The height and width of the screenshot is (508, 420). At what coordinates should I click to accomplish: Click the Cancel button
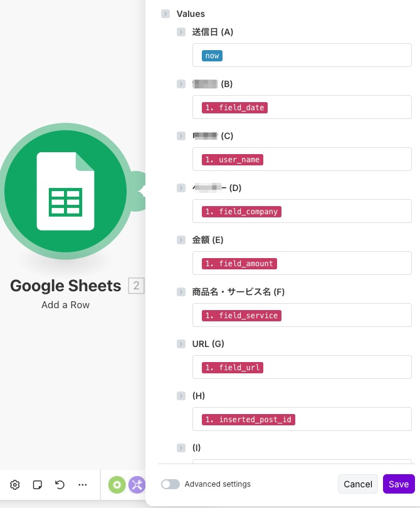point(358,484)
